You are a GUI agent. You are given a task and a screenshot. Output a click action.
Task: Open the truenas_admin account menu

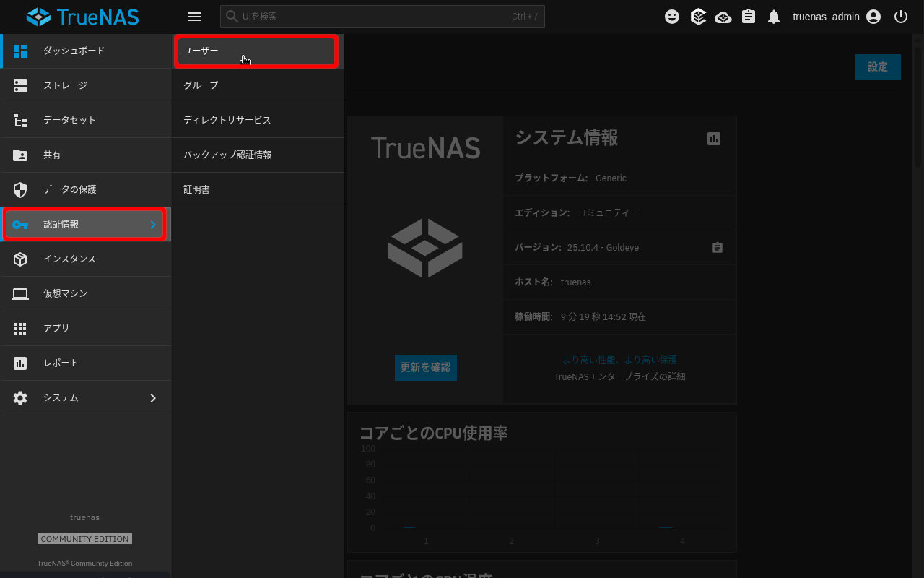tap(837, 17)
